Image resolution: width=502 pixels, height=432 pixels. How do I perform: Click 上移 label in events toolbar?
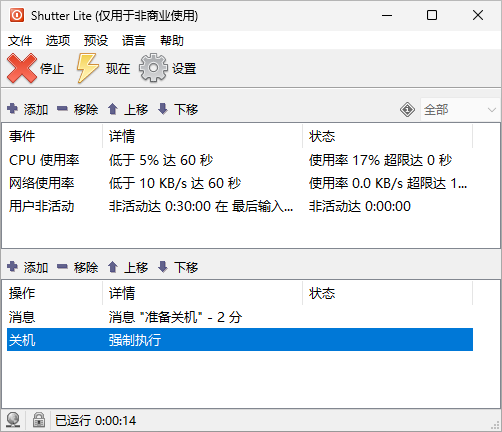point(136,109)
